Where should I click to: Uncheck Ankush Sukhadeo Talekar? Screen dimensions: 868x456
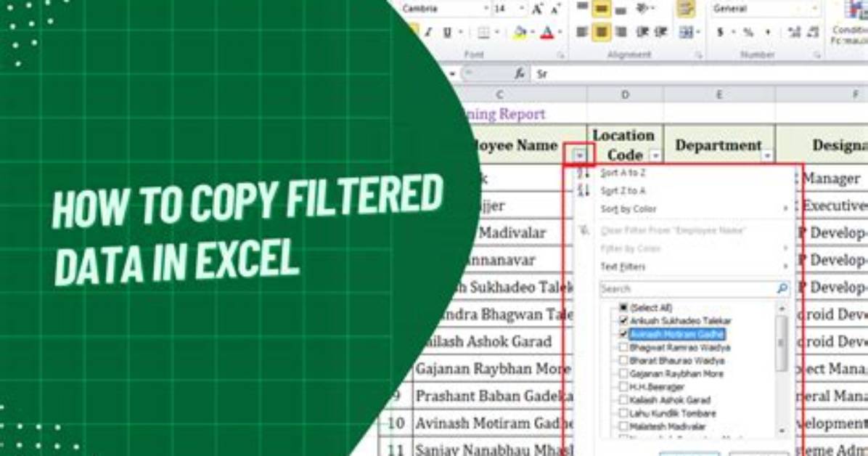point(623,321)
